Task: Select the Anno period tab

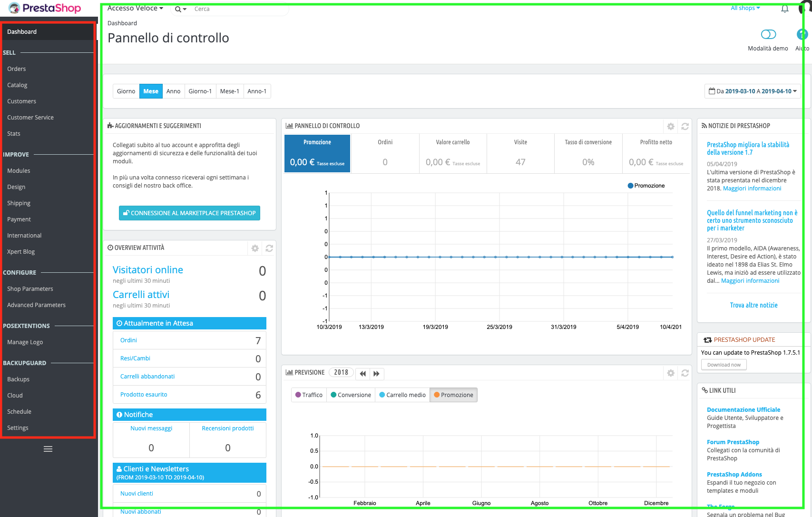Action: [x=173, y=91]
